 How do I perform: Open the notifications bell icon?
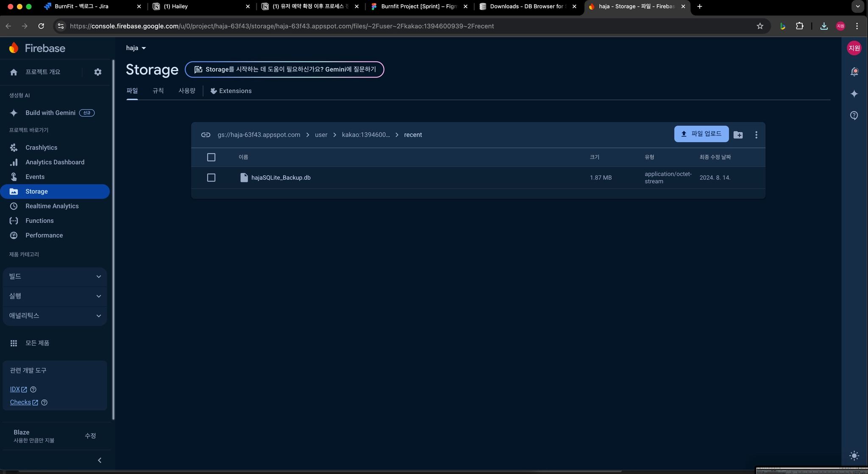coord(854,72)
